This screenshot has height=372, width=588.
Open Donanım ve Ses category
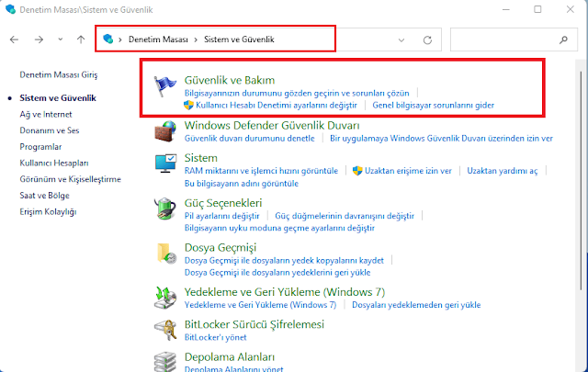50,130
